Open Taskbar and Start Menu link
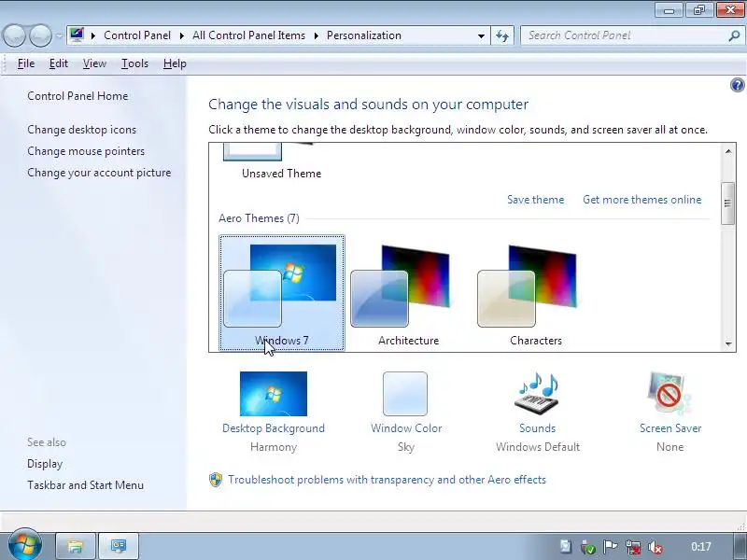 pos(85,485)
